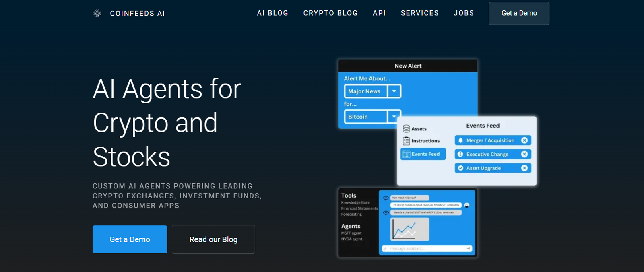
Task: Remove the Merger / Acquisition event tag
Action: [524, 140]
